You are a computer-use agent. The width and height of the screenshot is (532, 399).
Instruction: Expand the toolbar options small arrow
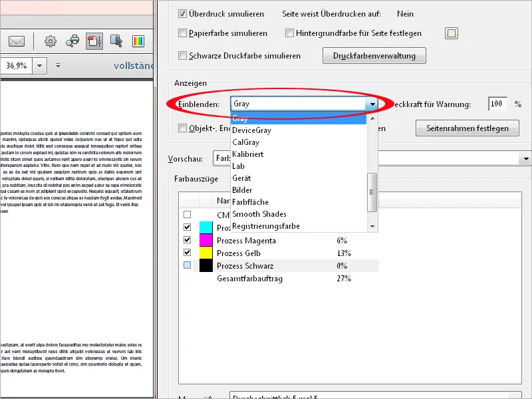[x=58, y=65]
